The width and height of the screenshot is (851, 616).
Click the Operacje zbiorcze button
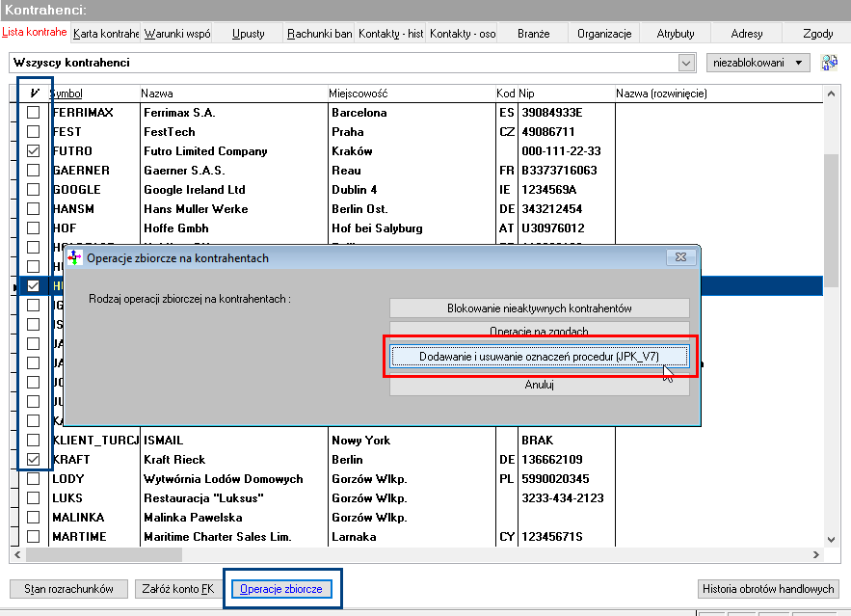[281, 589]
